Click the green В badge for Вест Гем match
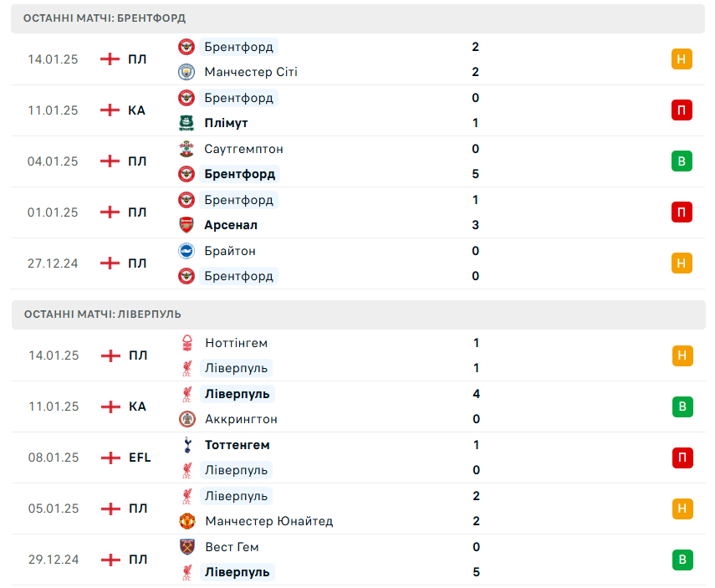Screen dimensions: 715x588 [682, 560]
